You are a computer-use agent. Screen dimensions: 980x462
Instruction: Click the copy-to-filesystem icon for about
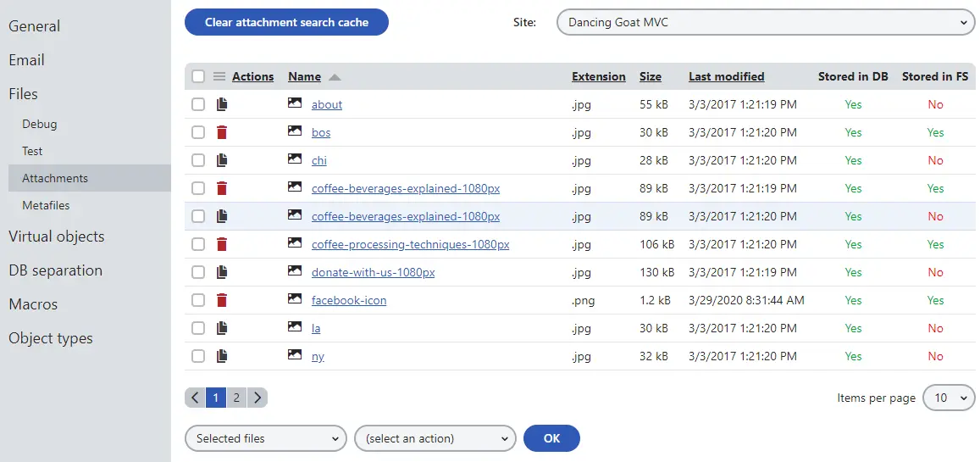(222, 104)
